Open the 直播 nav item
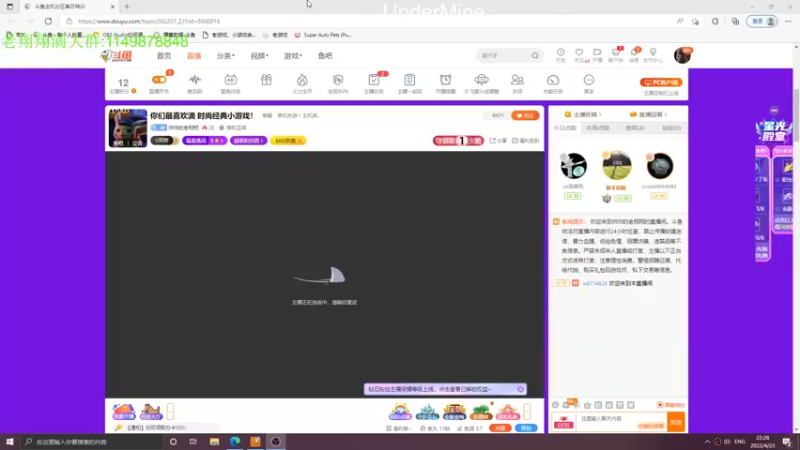The image size is (800, 450). point(194,56)
